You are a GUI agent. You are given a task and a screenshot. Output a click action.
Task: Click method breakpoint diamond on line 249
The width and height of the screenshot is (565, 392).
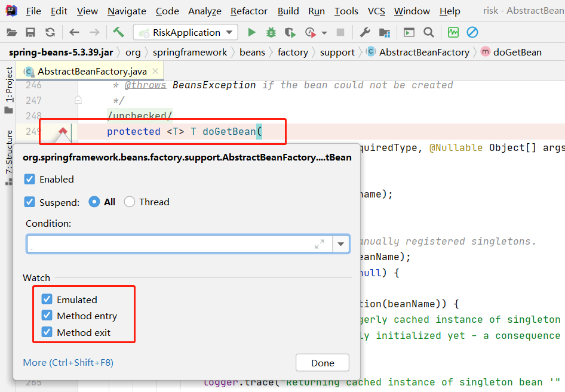click(63, 131)
